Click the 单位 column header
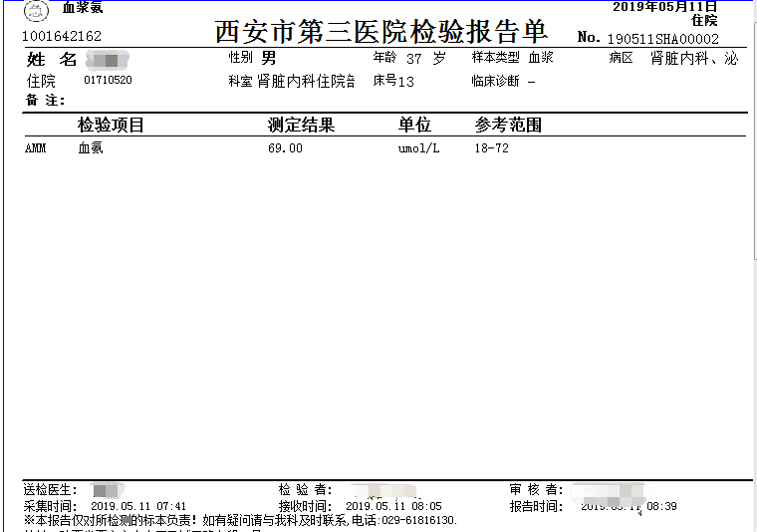The width and height of the screenshot is (757, 532). coord(414,126)
